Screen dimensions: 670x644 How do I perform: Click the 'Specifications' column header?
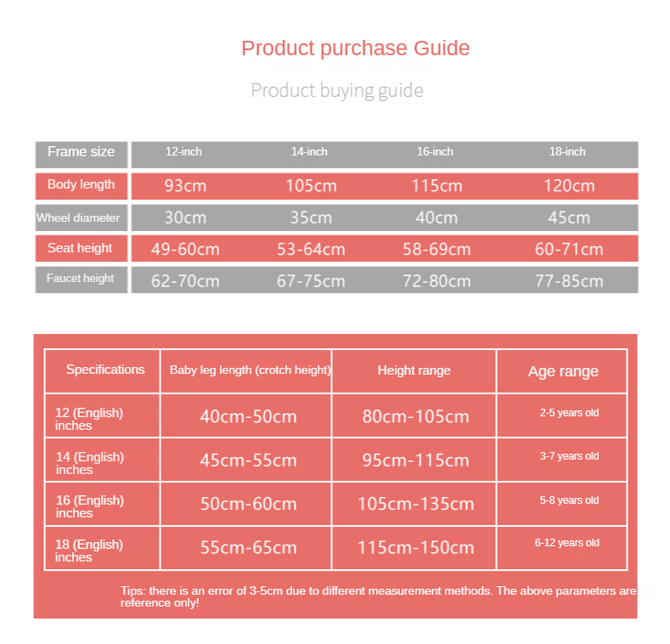pos(105,370)
